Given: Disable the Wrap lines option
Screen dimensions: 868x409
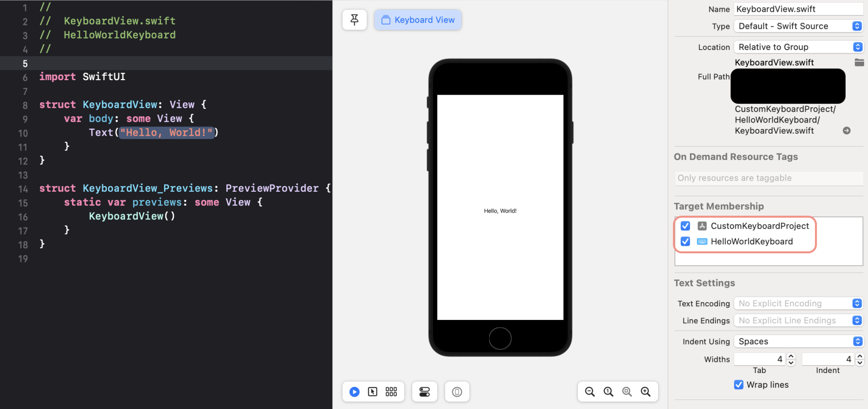Looking at the screenshot, I should [739, 384].
